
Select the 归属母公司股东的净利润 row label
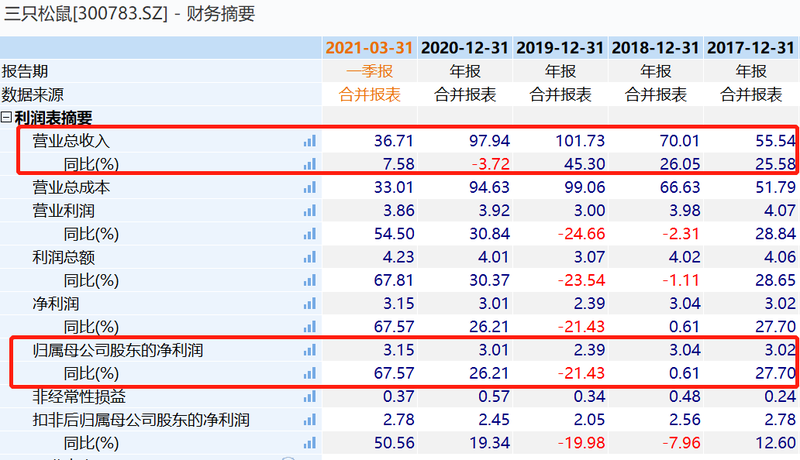pyautogui.click(x=118, y=350)
